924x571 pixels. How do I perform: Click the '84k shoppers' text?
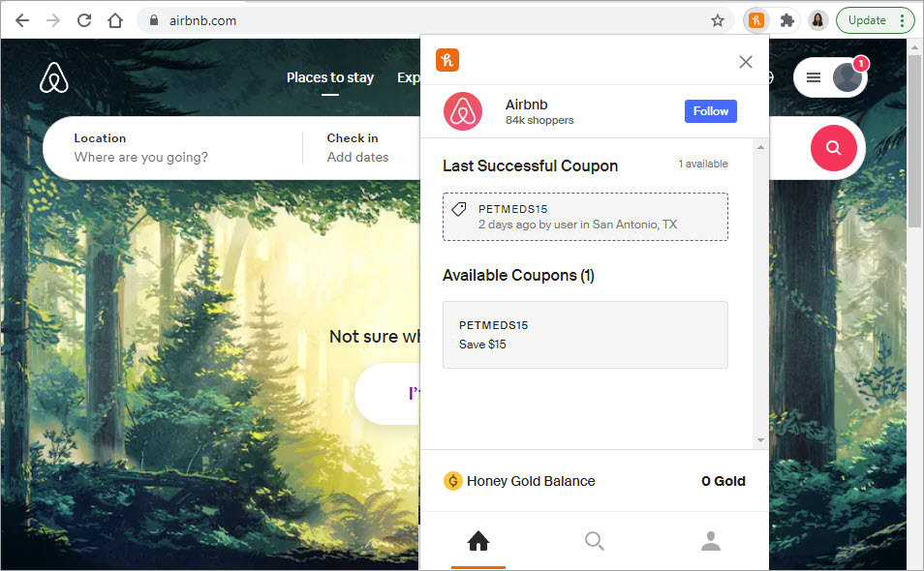click(539, 120)
